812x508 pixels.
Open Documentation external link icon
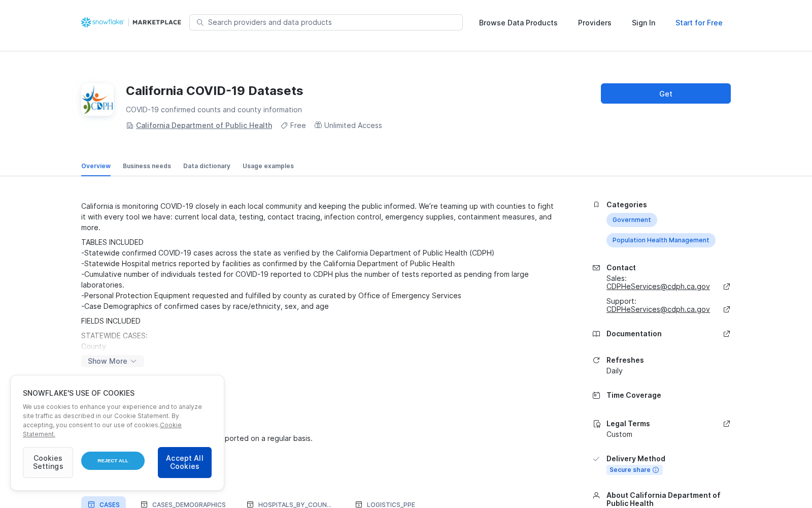click(x=727, y=334)
